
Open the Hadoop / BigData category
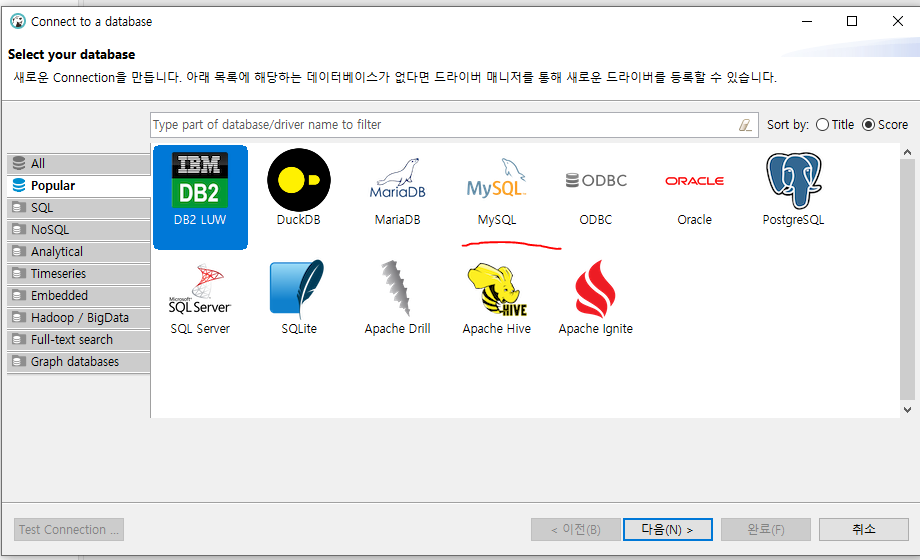pyautogui.click(x=79, y=318)
